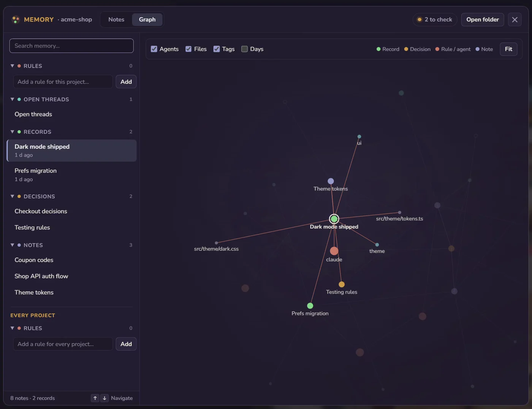Image resolution: width=532 pixels, height=409 pixels.
Task: Click the Fit button
Action: 508,49
